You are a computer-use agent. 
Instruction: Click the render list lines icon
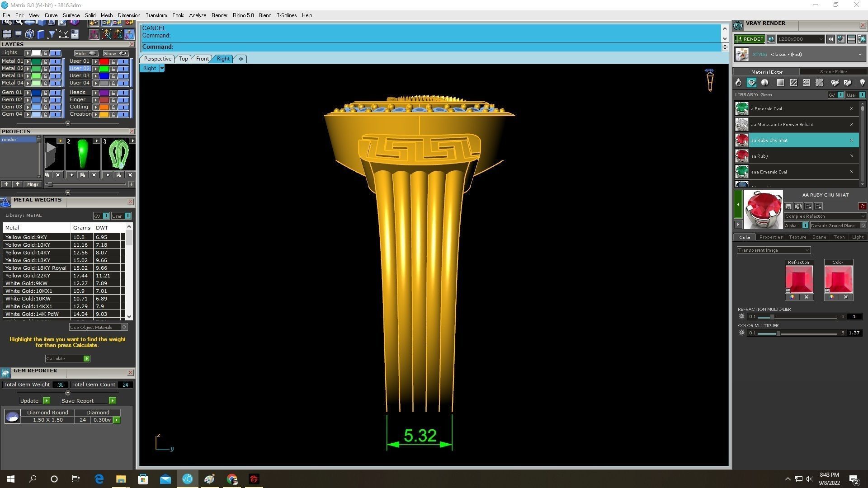(851, 39)
